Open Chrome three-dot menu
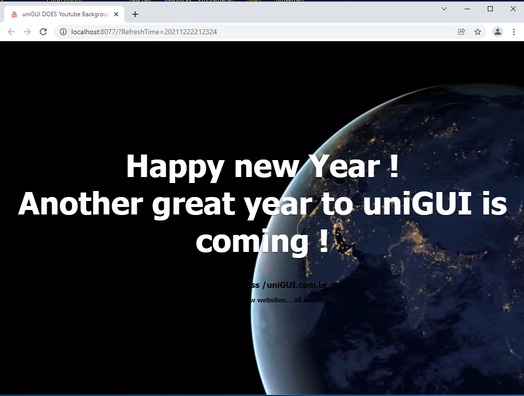Screen dimensions: 524x396 tap(514, 32)
